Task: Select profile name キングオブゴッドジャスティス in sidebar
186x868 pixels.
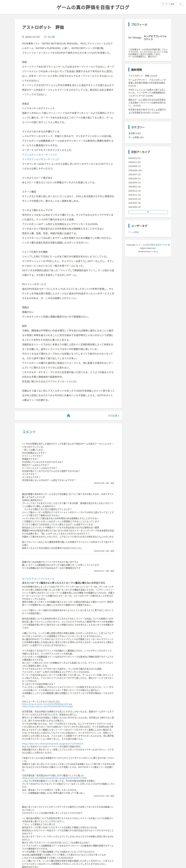Action: pyautogui.click(x=155, y=37)
